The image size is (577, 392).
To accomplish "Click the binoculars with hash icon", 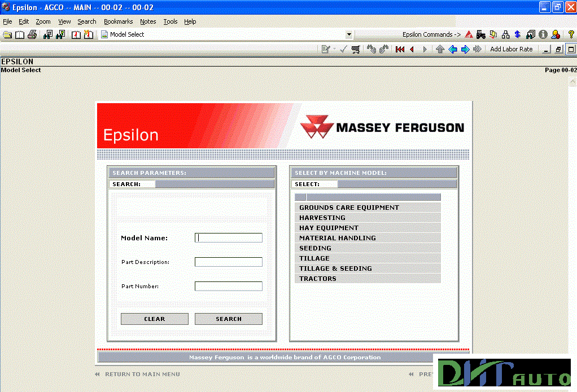I will [x=48, y=34].
